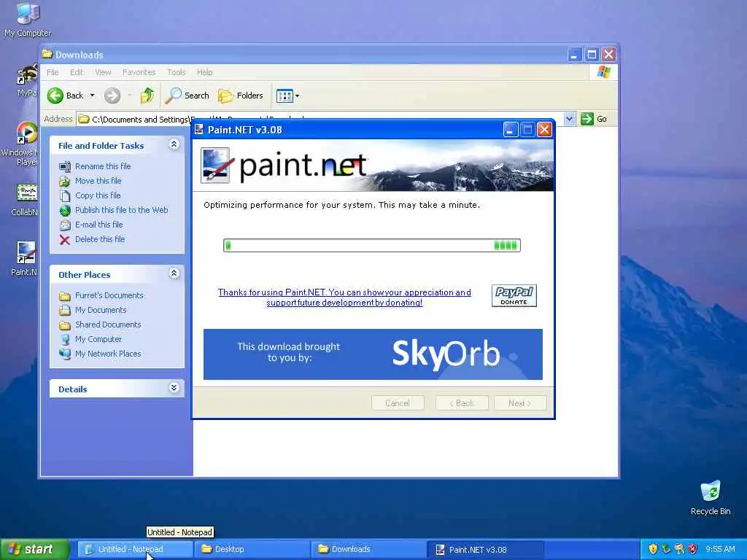Open Furret's Documents in Other Places
This screenshot has width=747, height=560.
109,296
